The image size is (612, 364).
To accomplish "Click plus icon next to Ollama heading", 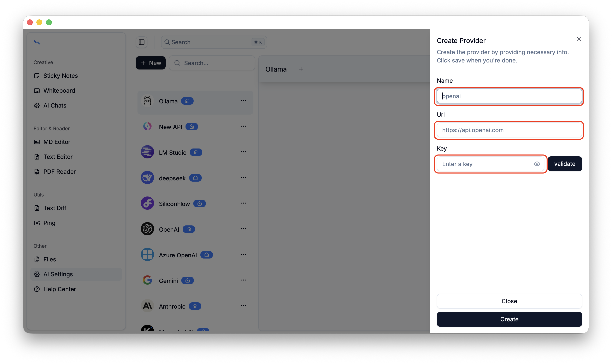I will pyautogui.click(x=301, y=69).
